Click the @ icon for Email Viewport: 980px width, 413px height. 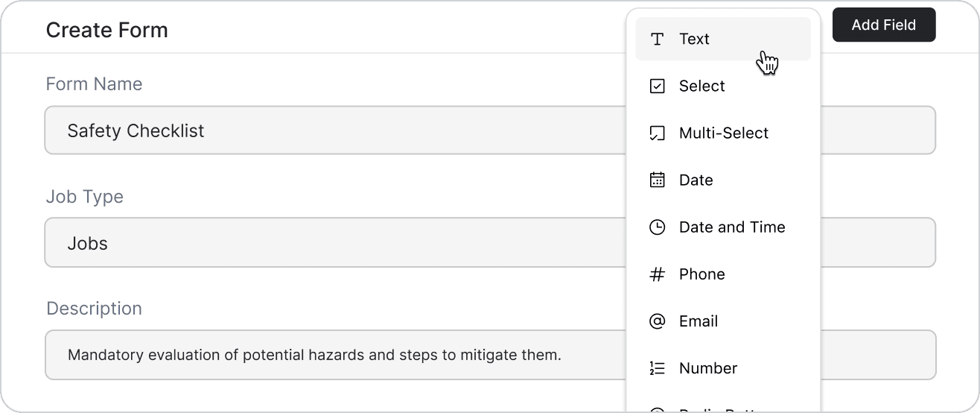pos(657,321)
